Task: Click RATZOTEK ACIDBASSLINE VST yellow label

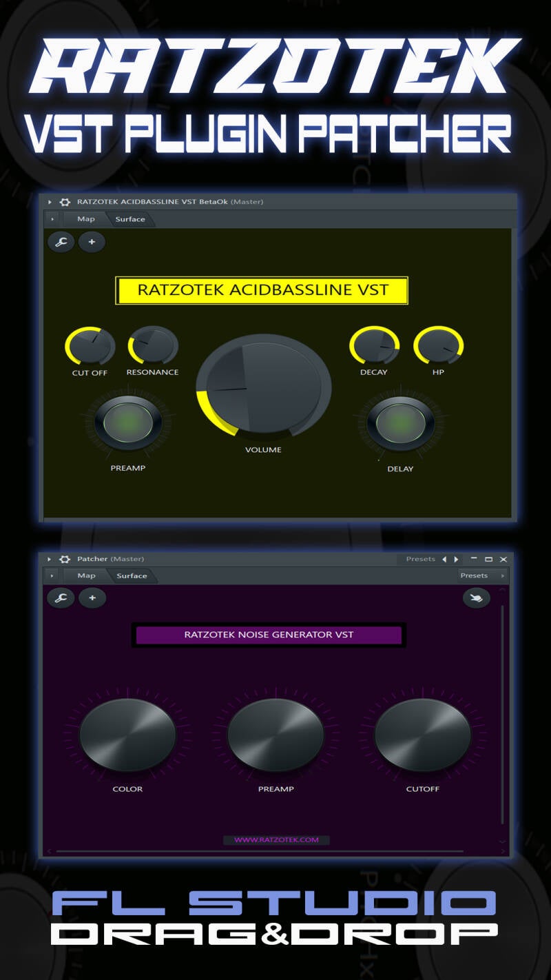Action: point(262,290)
